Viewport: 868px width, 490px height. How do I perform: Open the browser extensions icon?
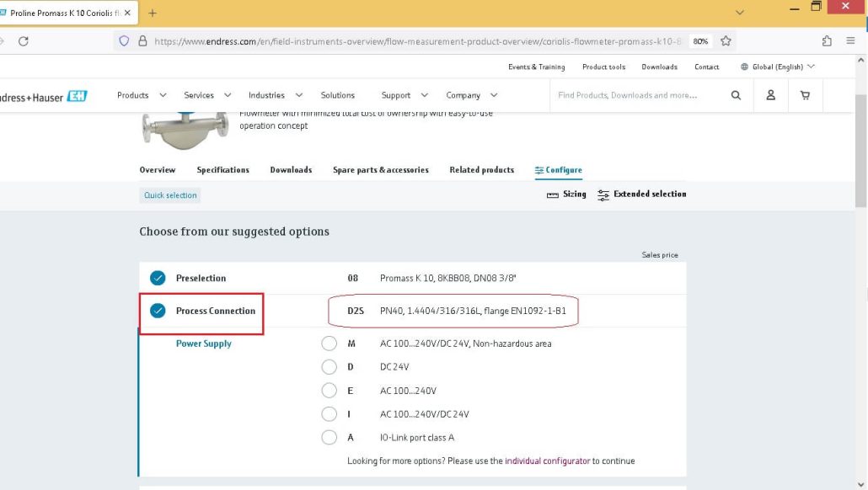(x=827, y=41)
